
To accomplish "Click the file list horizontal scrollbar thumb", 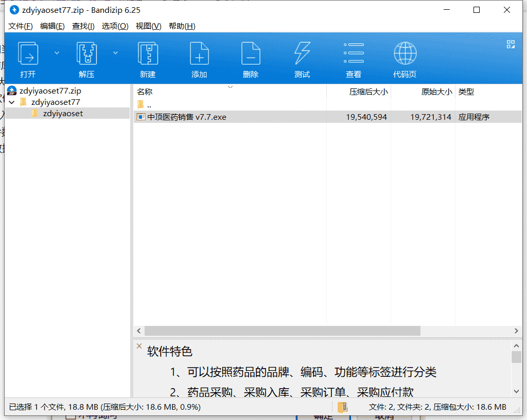I will pos(283,331).
